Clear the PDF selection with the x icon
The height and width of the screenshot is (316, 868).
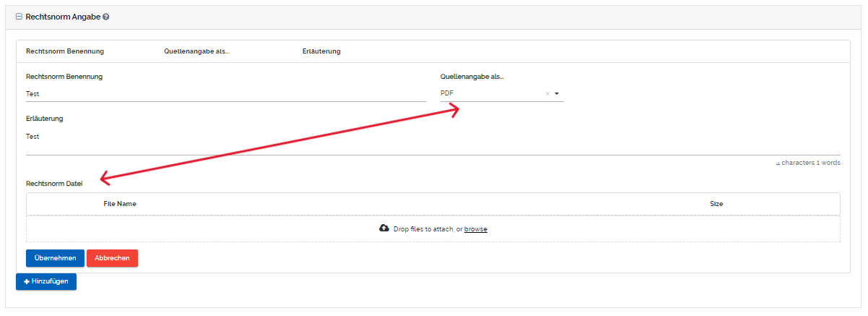click(547, 93)
